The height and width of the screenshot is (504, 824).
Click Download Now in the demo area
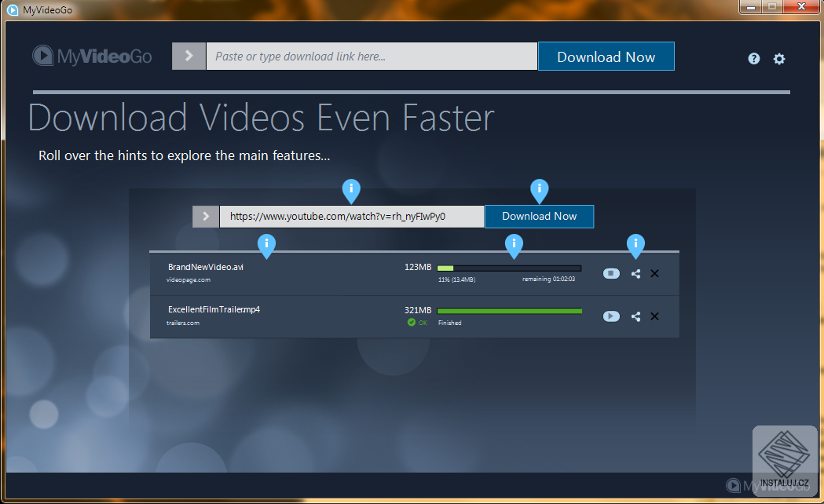pyautogui.click(x=539, y=216)
